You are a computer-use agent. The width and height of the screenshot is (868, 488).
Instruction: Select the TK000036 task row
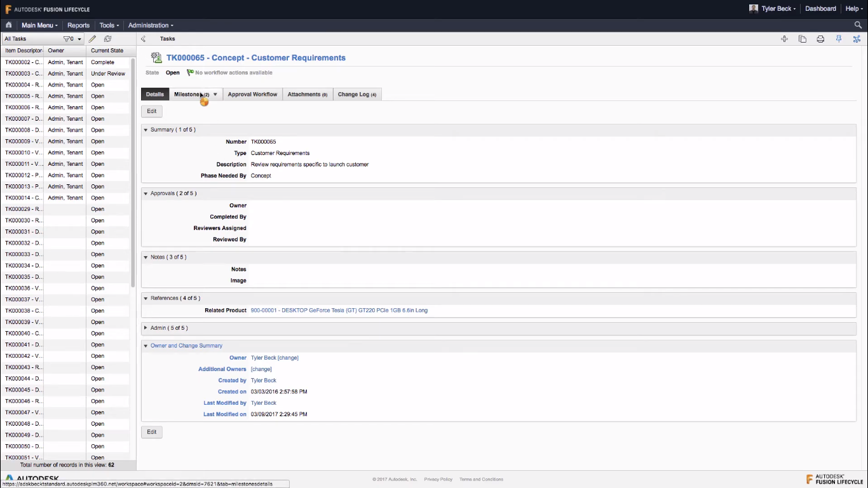[x=65, y=288]
